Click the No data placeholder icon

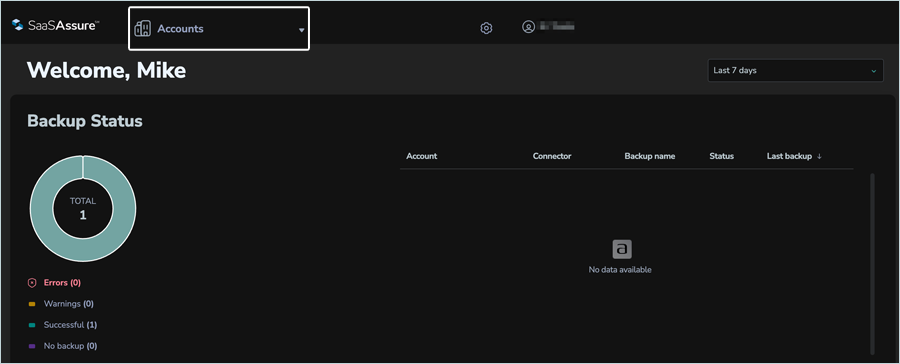point(622,249)
